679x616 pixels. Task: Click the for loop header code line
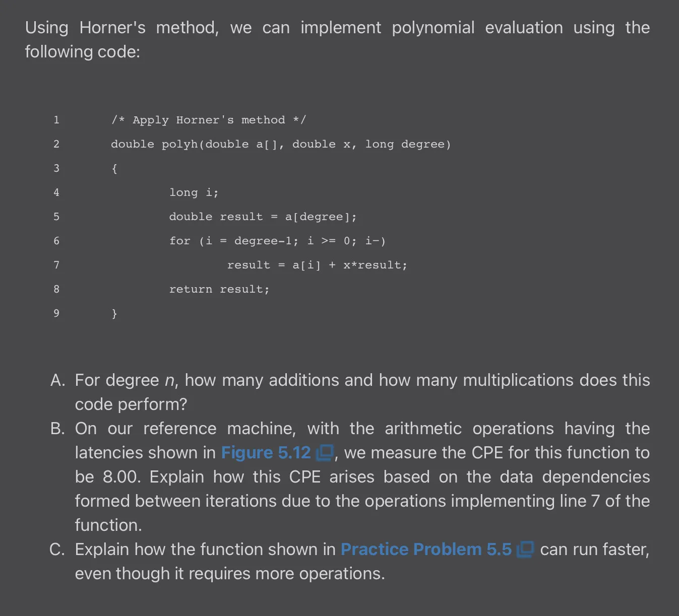[x=278, y=241]
